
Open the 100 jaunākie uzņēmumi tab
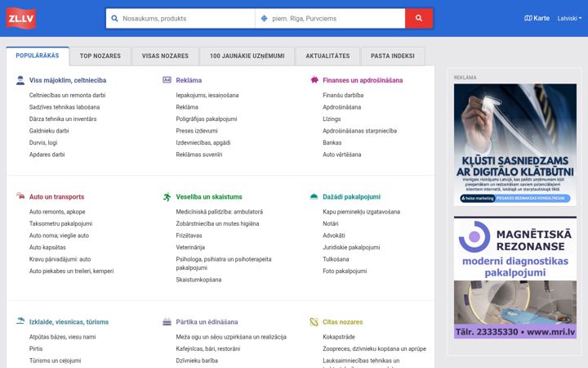[x=247, y=56]
